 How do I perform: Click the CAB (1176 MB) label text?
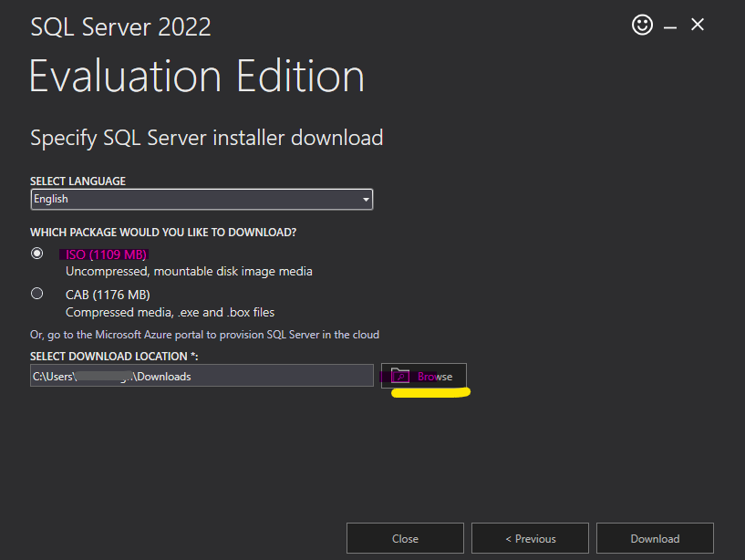click(x=108, y=296)
